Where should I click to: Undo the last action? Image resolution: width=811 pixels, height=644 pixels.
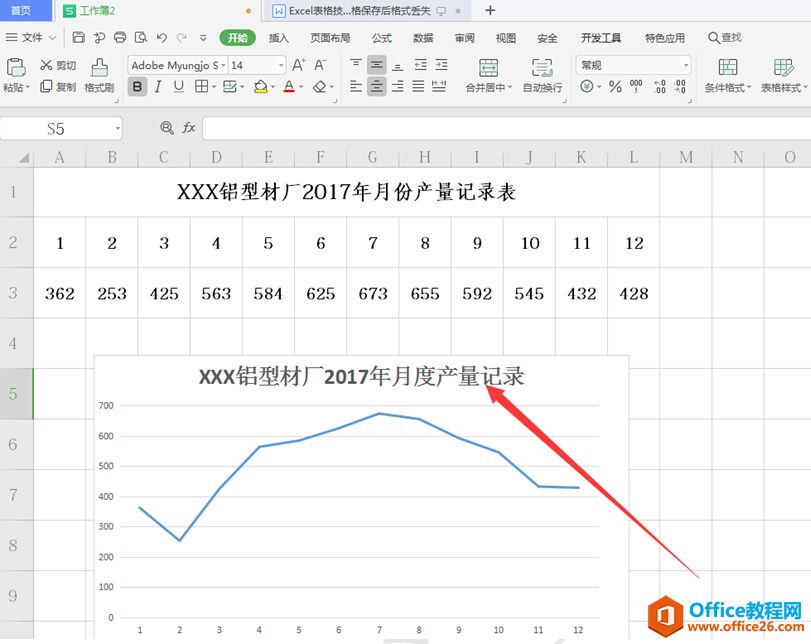pos(162,37)
